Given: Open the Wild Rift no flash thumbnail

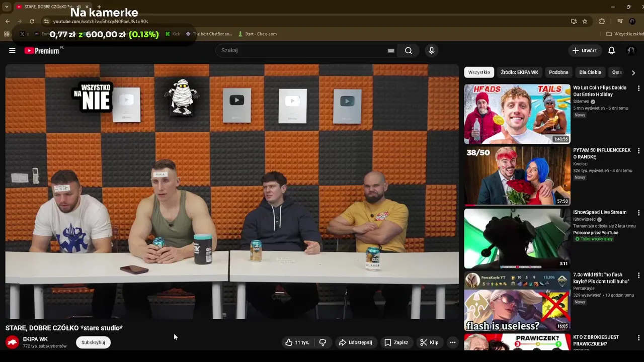Looking at the screenshot, I should (517, 301).
